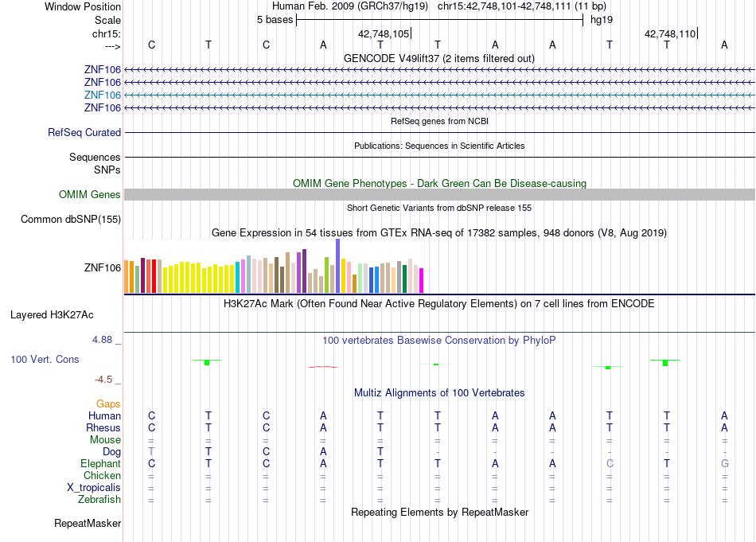Click the red negative PhyloP conservation mark
The width and height of the screenshot is (756, 542).
pyautogui.click(x=323, y=367)
